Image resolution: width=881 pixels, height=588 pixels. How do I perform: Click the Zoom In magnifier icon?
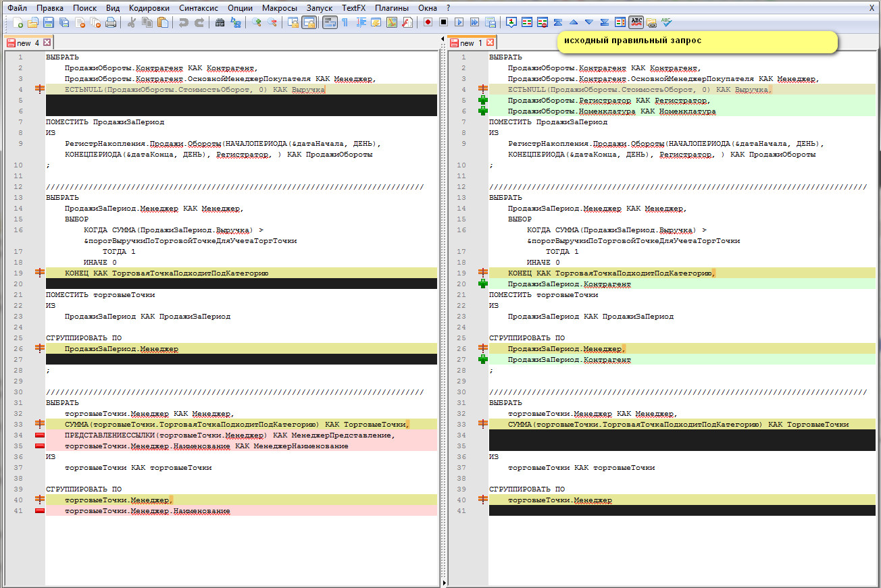click(x=257, y=22)
